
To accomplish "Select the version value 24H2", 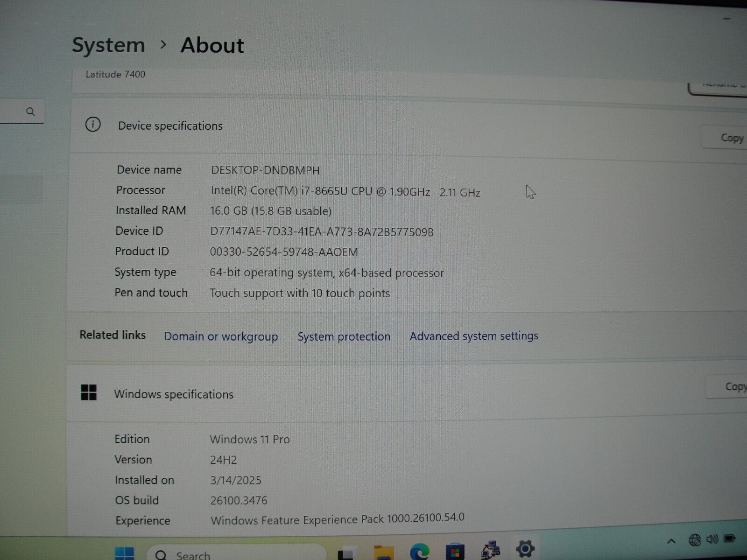I will pyautogui.click(x=223, y=460).
